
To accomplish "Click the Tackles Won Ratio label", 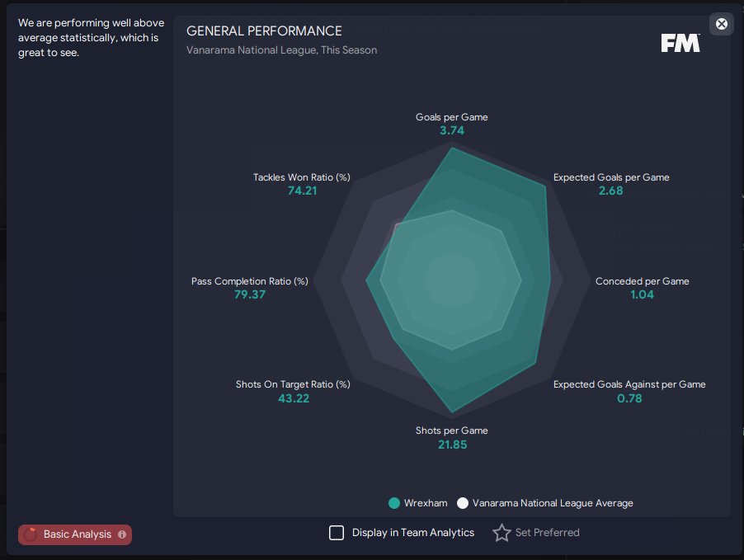I will [301, 177].
